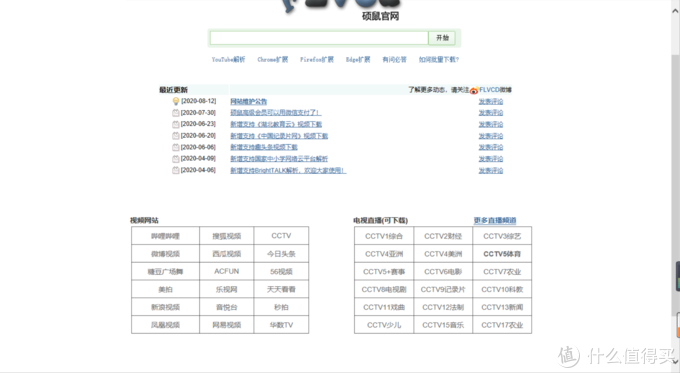Click the 开始 start button
The width and height of the screenshot is (680, 373).
click(x=442, y=38)
